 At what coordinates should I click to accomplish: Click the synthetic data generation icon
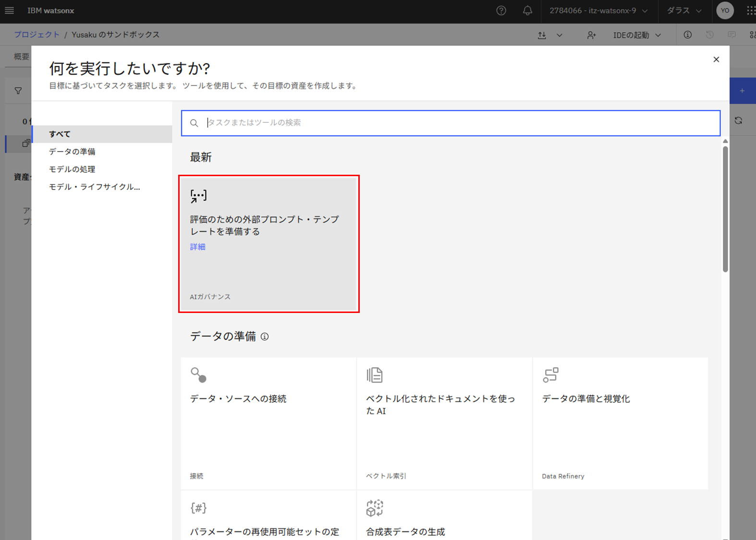(x=375, y=508)
